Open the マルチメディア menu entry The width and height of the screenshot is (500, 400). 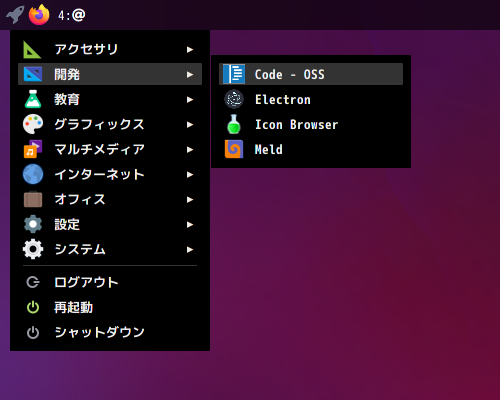110,149
